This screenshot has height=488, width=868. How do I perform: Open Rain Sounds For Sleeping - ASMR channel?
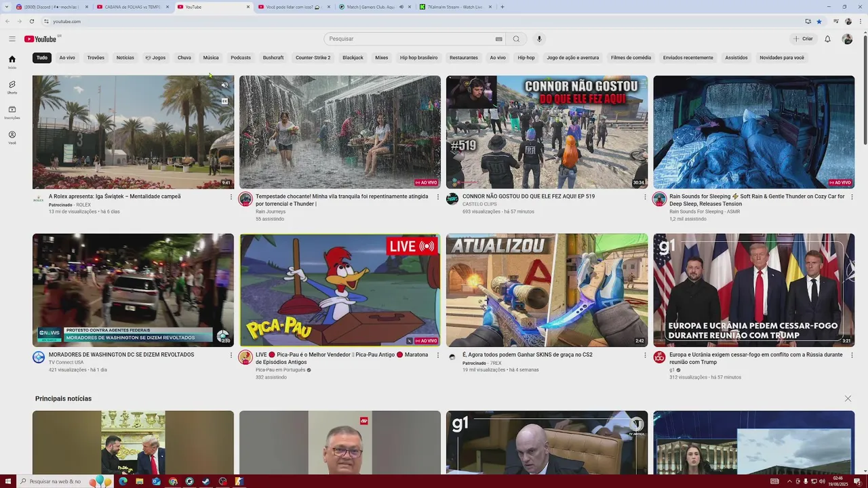pos(705,211)
